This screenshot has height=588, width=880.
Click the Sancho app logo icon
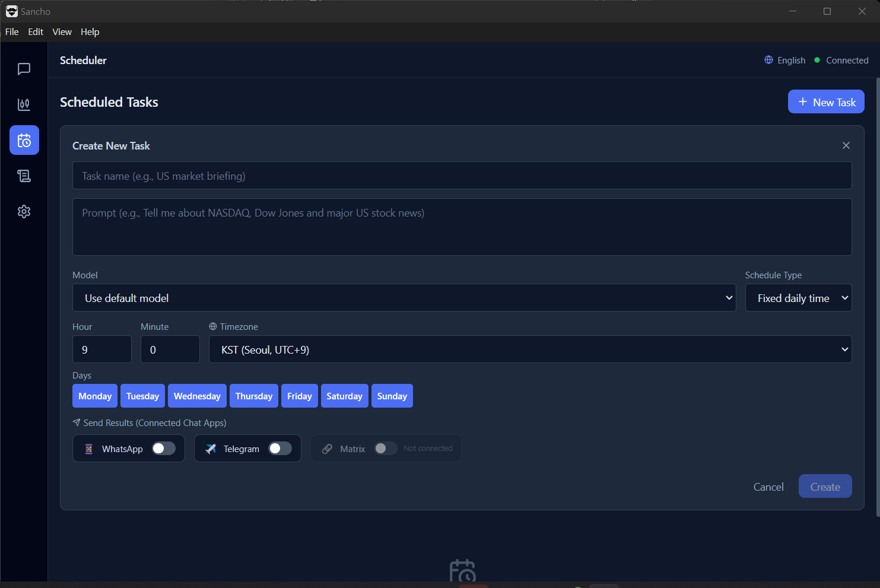coord(11,11)
